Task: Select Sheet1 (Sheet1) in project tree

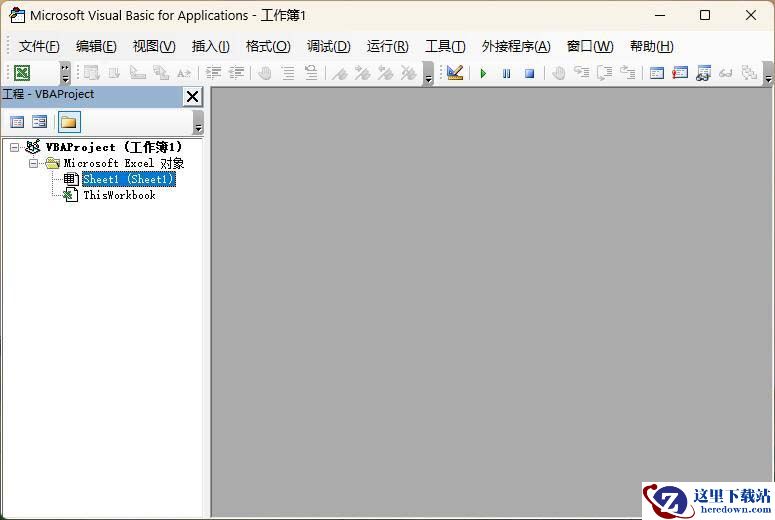Action: coord(129,179)
